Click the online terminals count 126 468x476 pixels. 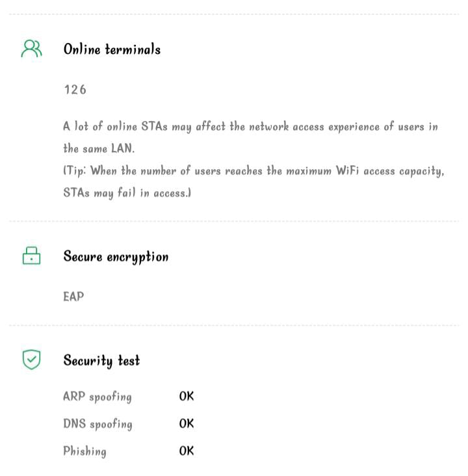(x=75, y=90)
